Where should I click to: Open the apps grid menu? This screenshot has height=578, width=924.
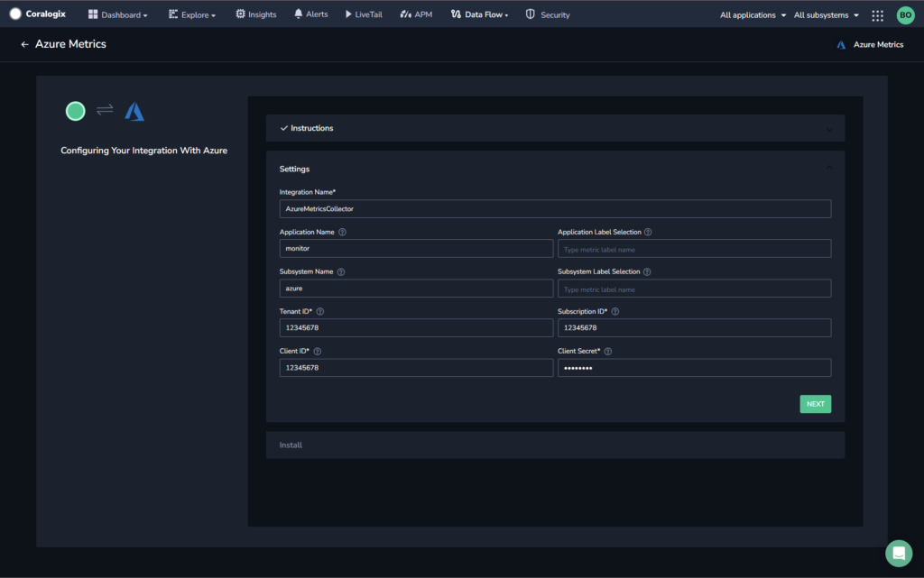(877, 15)
